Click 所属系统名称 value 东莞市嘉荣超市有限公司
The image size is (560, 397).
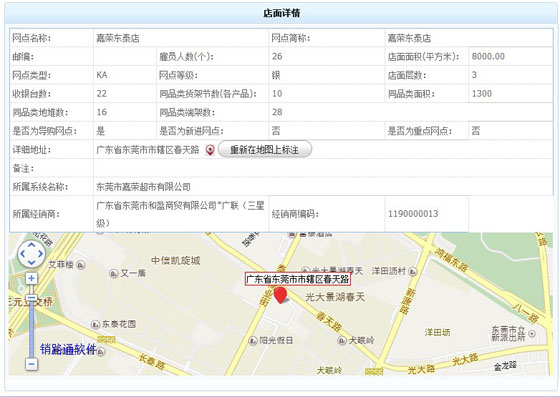(143, 187)
